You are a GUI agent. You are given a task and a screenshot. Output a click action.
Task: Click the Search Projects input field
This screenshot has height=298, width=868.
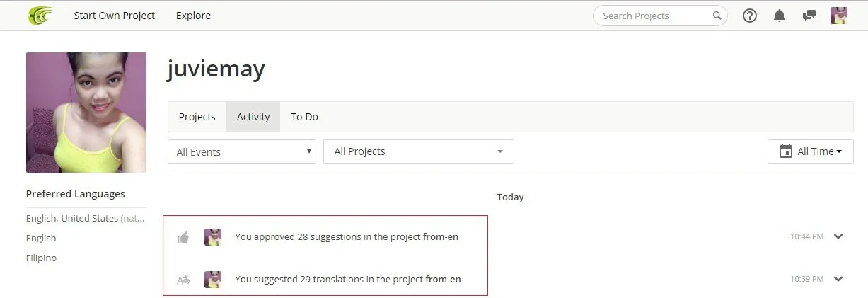tap(654, 16)
